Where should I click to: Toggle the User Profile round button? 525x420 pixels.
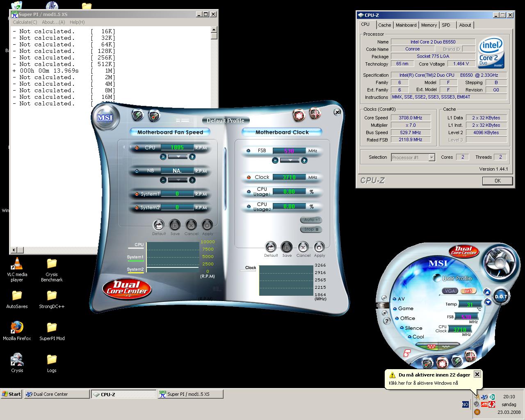pyautogui.click(x=437, y=278)
